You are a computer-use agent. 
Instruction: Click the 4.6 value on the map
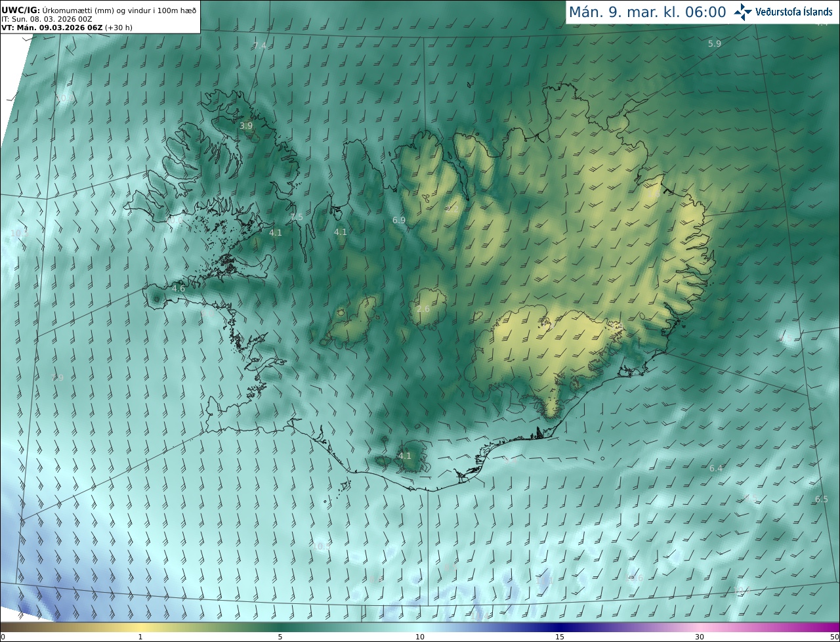[x=178, y=289]
